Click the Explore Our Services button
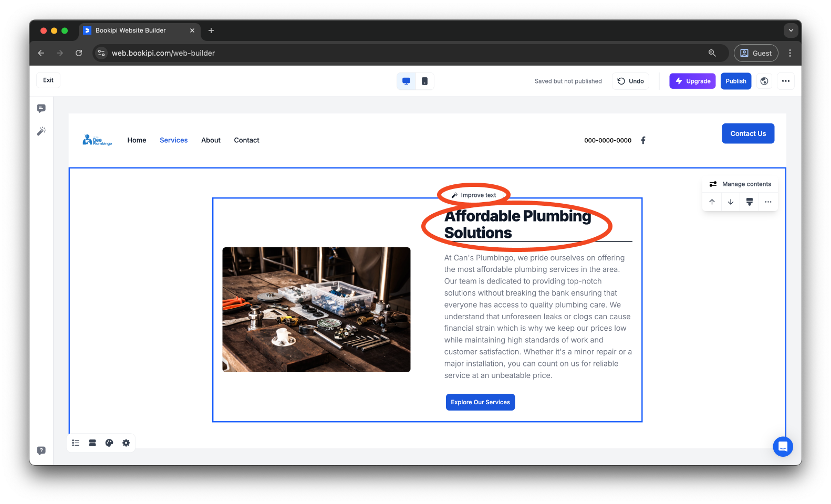 480,402
